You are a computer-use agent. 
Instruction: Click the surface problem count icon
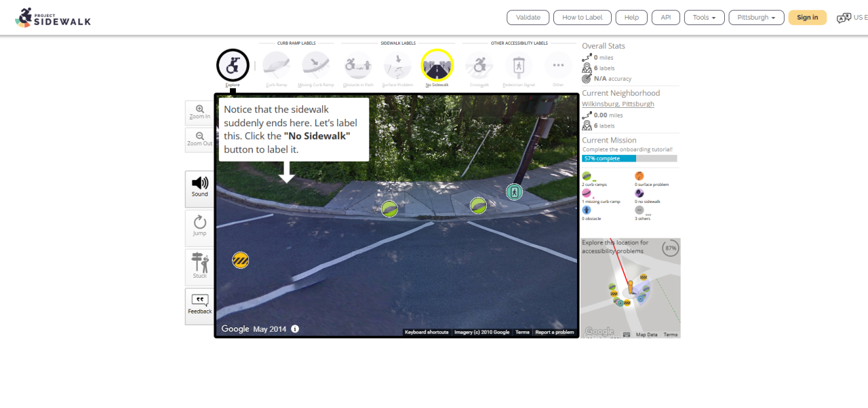click(639, 177)
